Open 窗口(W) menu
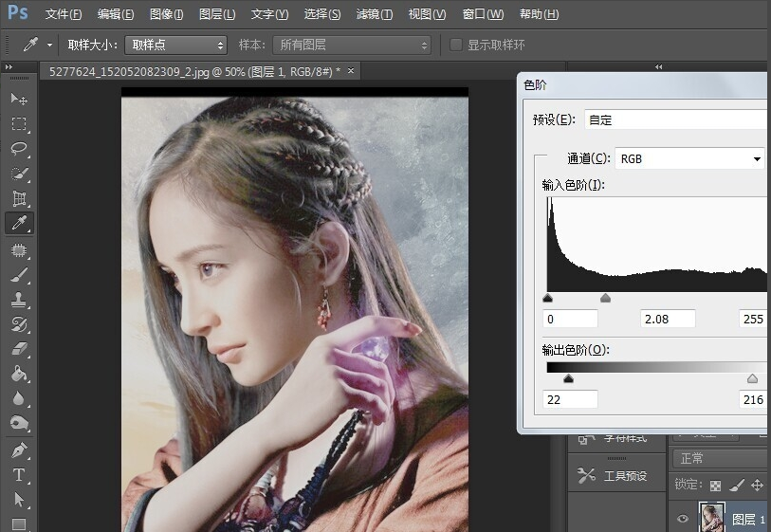The width and height of the screenshot is (771, 532). pos(483,14)
